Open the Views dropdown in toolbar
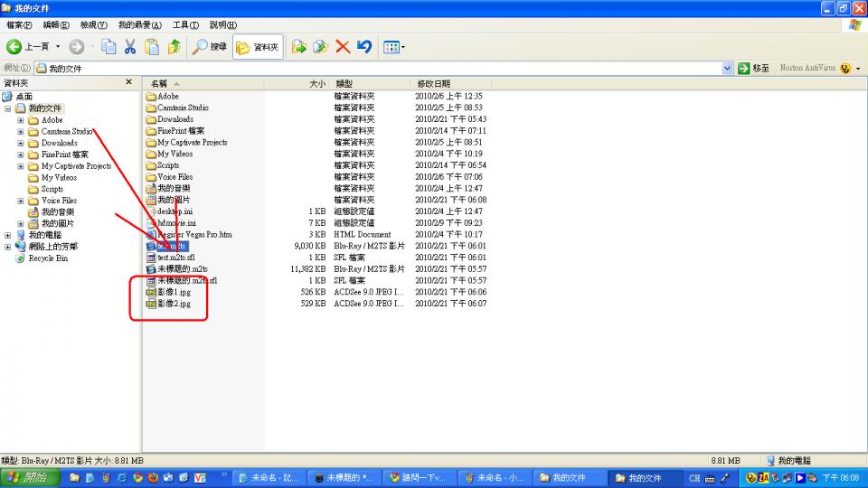Viewport: 868px width, 488px height. pos(393,47)
